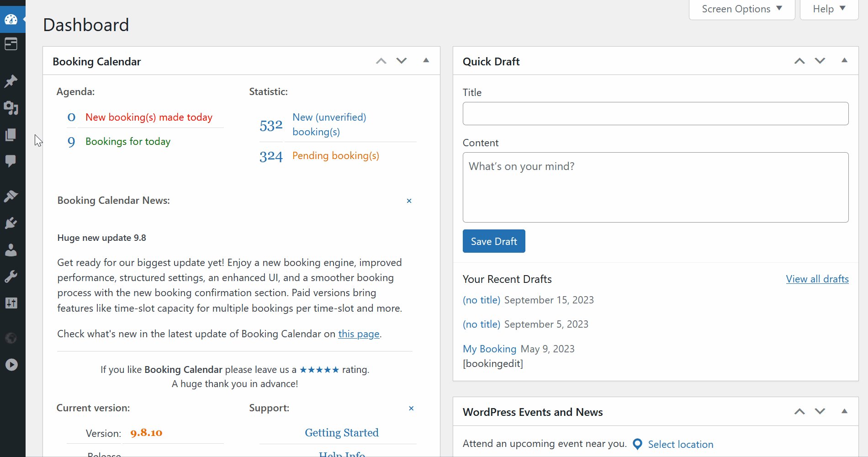Image resolution: width=868 pixels, height=457 pixels.
Task: Click the Huge new update 9.8 heading
Action: pyautogui.click(x=102, y=238)
